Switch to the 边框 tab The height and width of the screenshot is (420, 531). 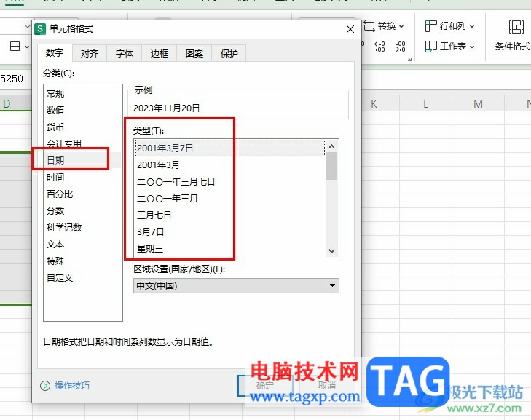(x=160, y=53)
